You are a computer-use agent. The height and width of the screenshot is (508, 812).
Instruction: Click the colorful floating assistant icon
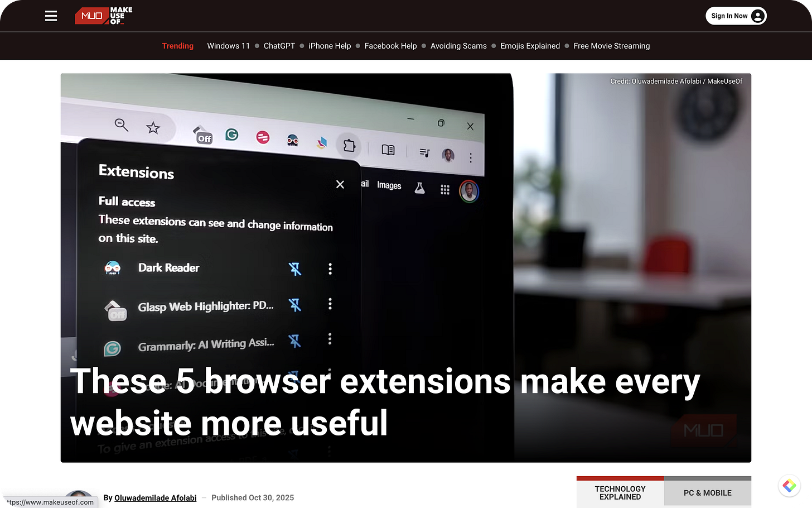point(789,486)
